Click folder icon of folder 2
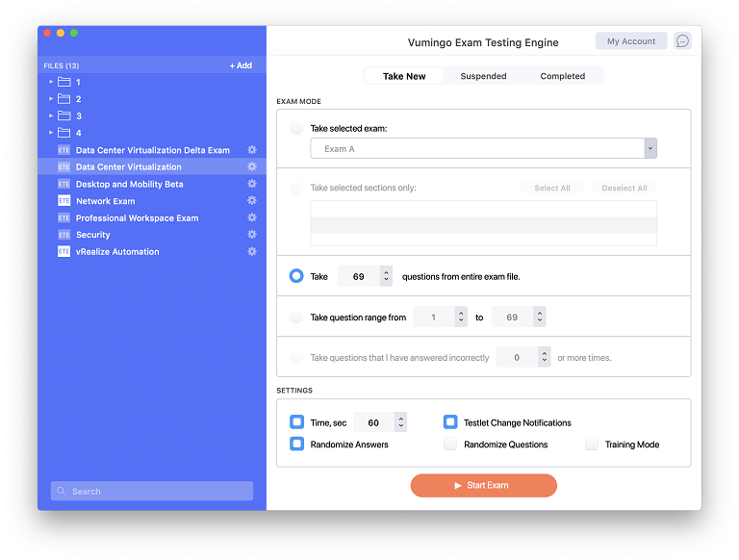Screen dimensions: 739x560 click(64, 99)
